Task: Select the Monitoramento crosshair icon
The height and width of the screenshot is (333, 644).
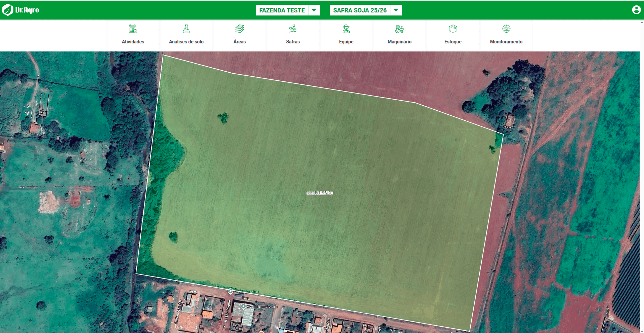Action: point(506,29)
